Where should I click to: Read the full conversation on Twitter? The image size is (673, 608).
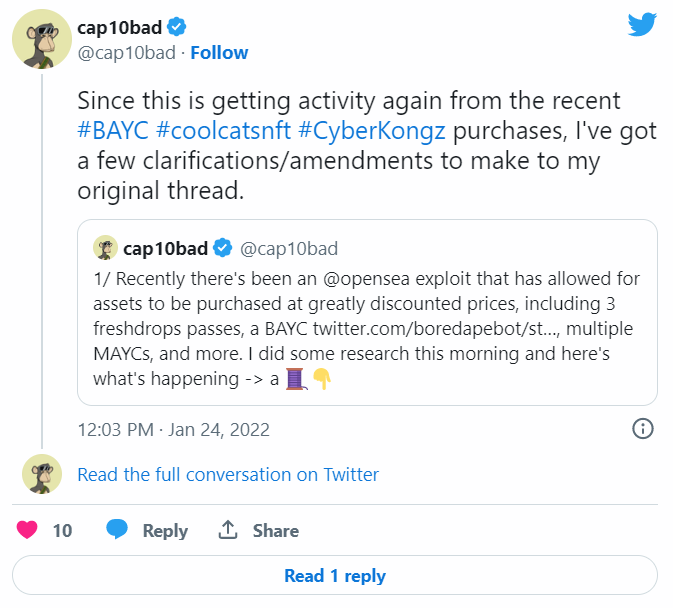tap(228, 474)
